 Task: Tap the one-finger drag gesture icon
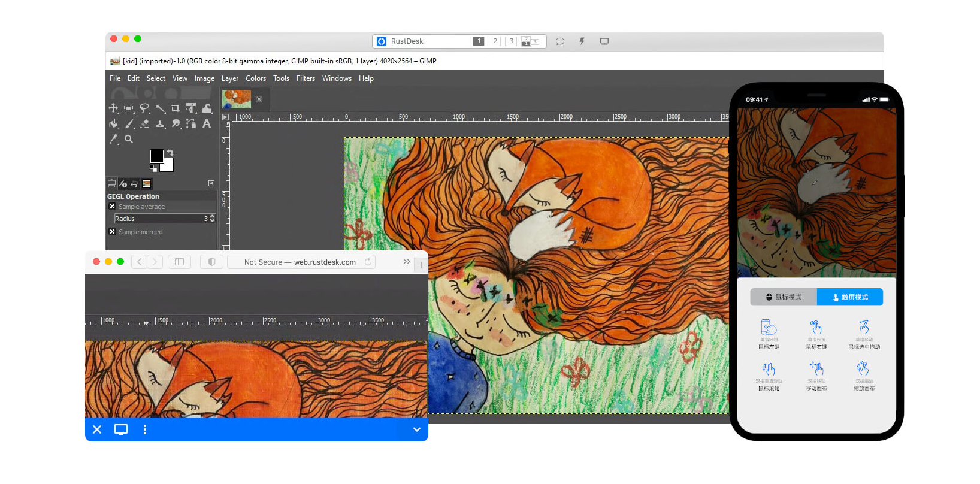864,327
